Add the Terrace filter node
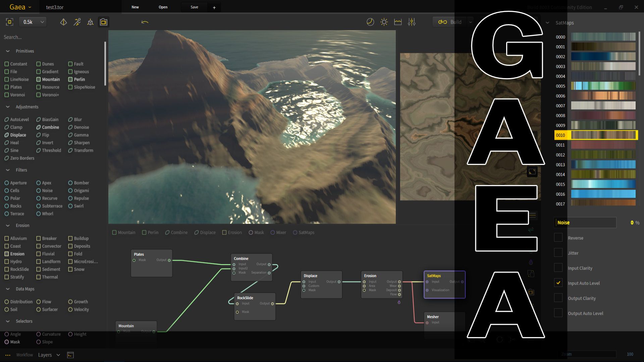644x362 pixels. pyautogui.click(x=14, y=214)
